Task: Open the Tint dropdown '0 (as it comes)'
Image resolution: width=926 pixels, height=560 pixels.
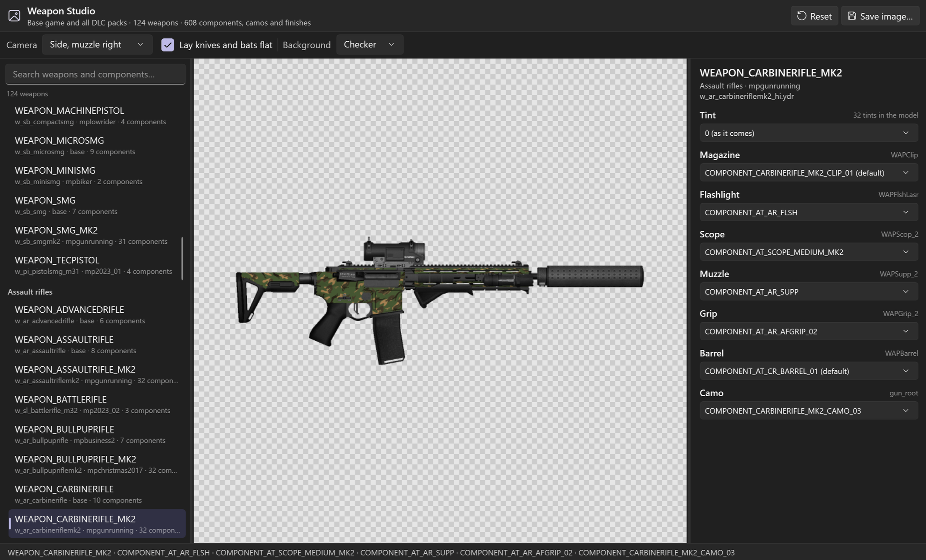Action: pyautogui.click(x=809, y=133)
